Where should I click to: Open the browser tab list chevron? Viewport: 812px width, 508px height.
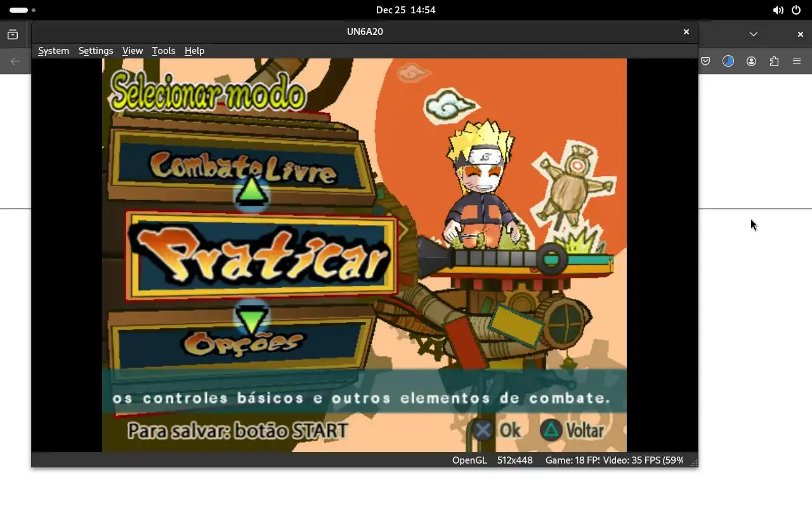click(x=754, y=34)
